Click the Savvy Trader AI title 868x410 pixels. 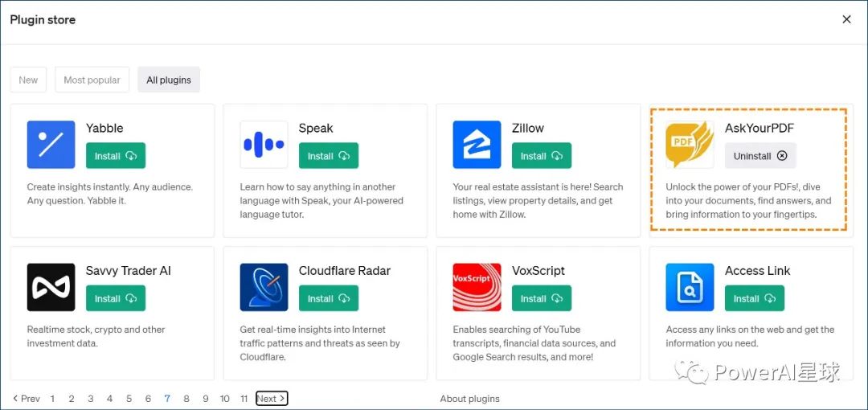pyautogui.click(x=129, y=270)
